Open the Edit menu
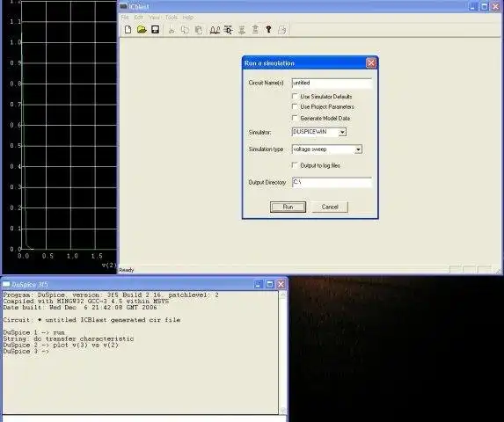 [x=139, y=18]
